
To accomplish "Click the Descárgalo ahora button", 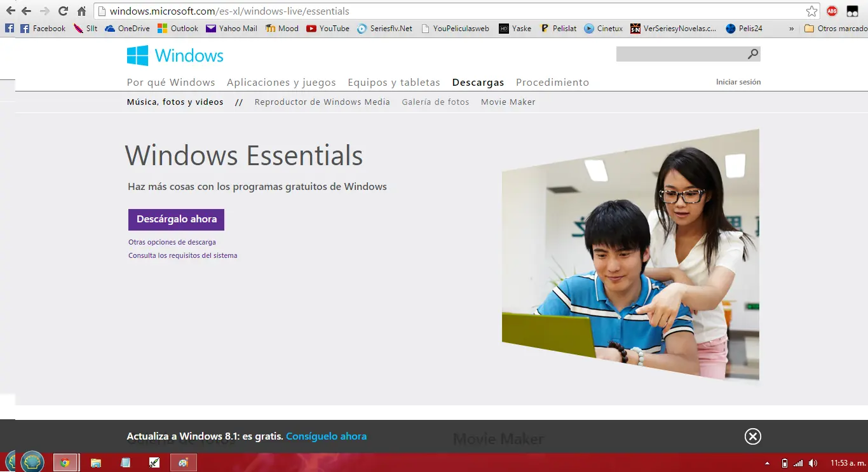I will tap(176, 219).
